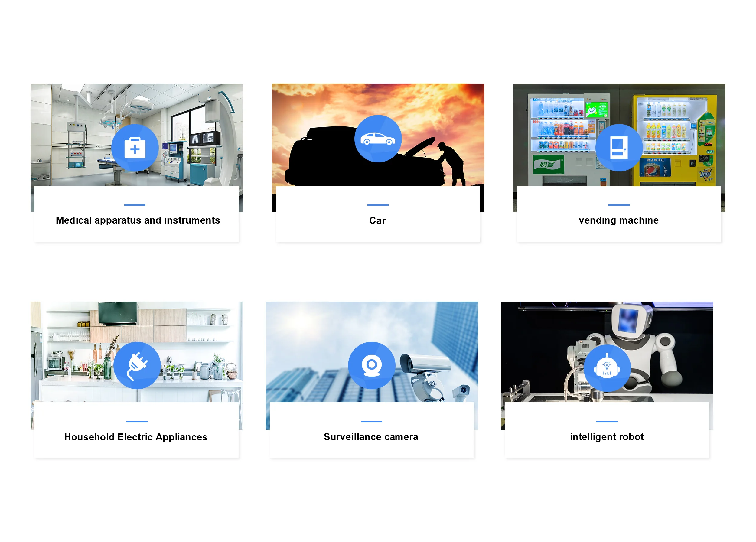Screen dimensions: 756x542
Task: Select the vending machine label
Action: point(618,220)
